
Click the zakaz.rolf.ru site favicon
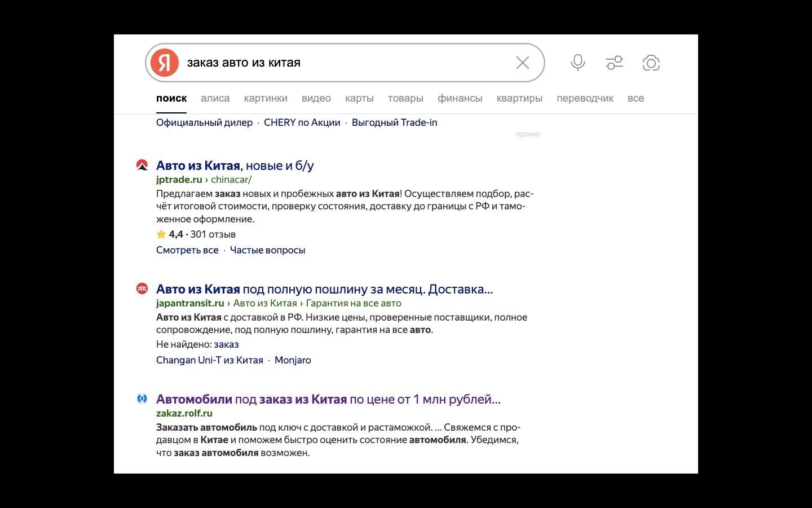[x=142, y=398]
